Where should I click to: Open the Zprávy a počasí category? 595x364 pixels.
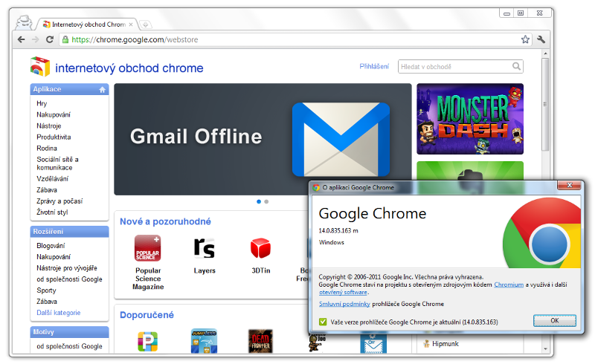click(59, 201)
